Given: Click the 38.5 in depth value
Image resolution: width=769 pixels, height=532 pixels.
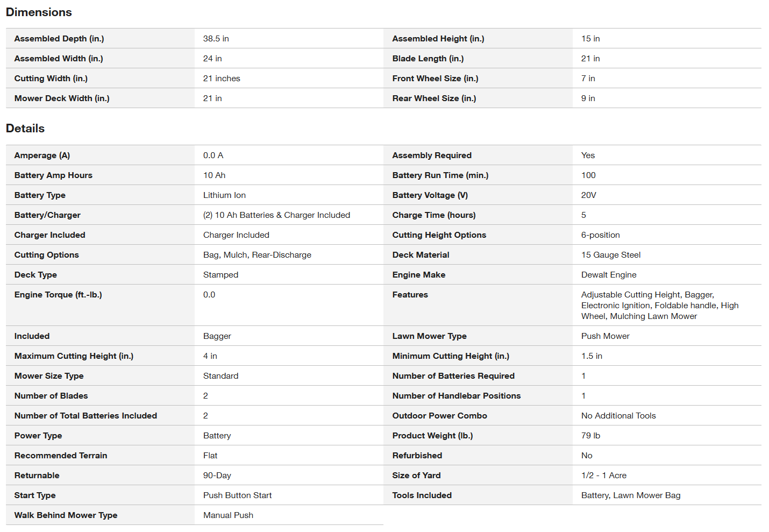Looking at the screenshot, I should click(216, 39).
